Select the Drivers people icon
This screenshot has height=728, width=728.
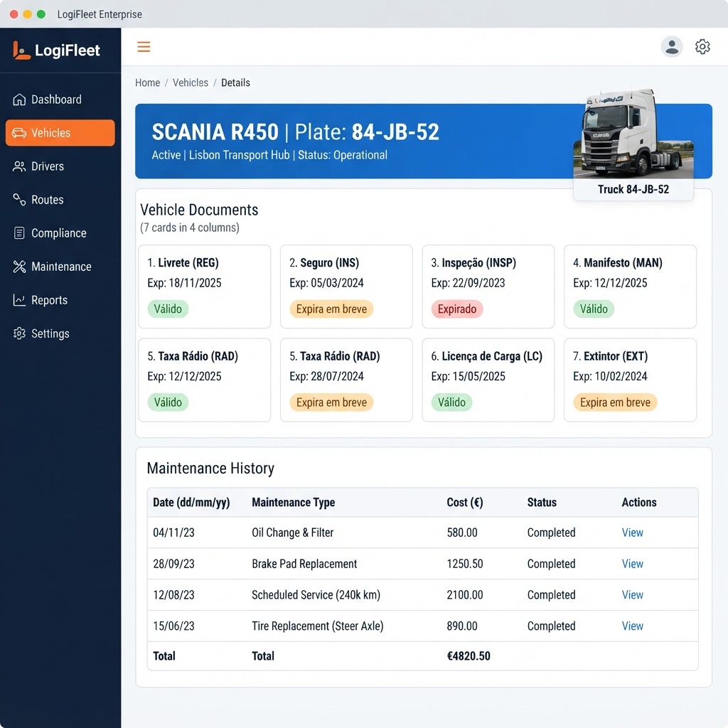point(19,166)
